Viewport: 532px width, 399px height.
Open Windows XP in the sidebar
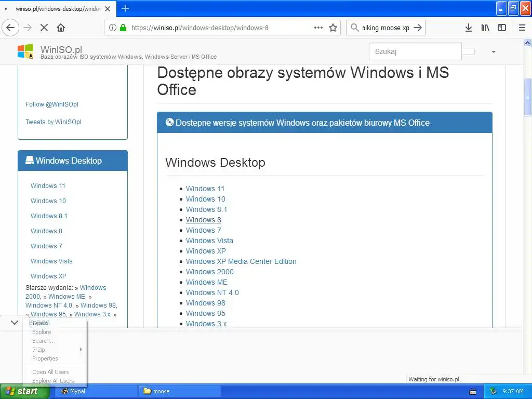click(x=48, y=276)
